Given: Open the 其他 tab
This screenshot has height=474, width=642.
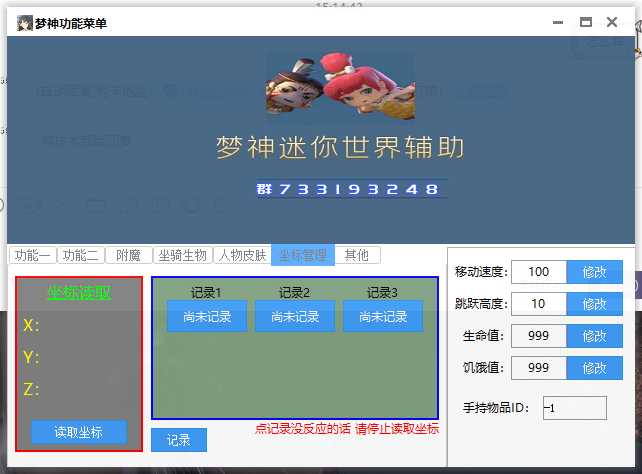Looking at the screenshot, I should (x=357, y=255).
